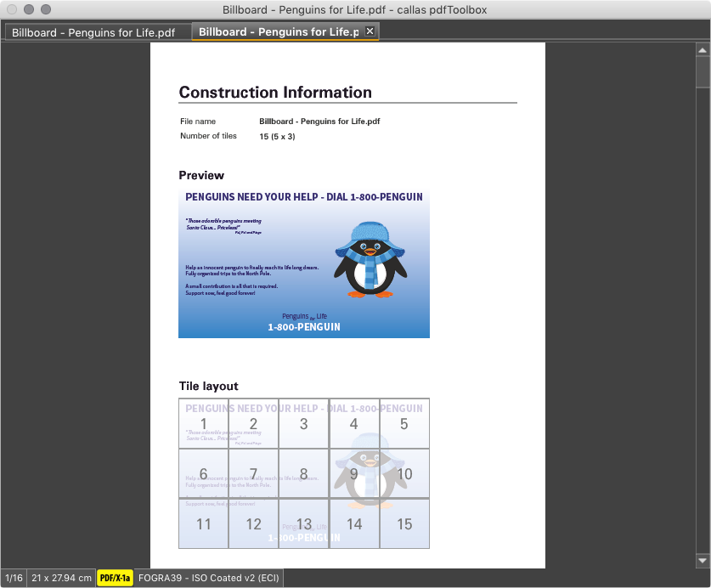Click the Number of tiles label
Viewport: 711px width, 588px height.
click(x=208, y=136)
